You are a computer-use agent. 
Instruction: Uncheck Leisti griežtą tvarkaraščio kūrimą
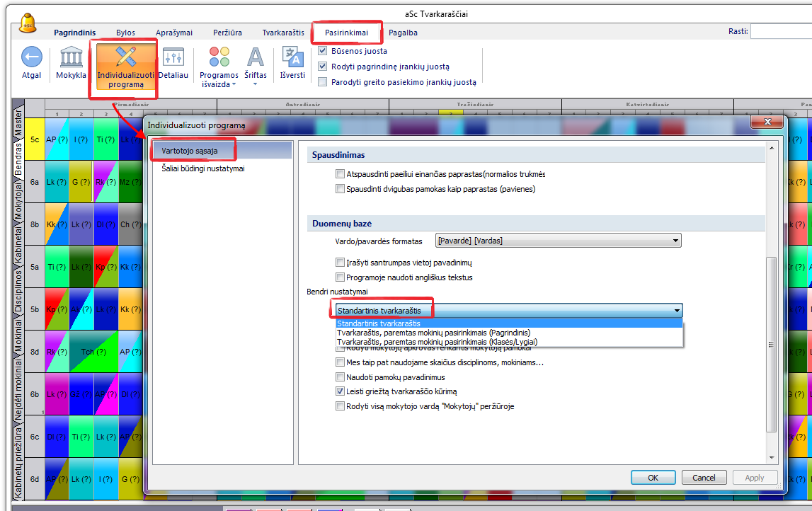pyautogui.click(x=341, y=391)
